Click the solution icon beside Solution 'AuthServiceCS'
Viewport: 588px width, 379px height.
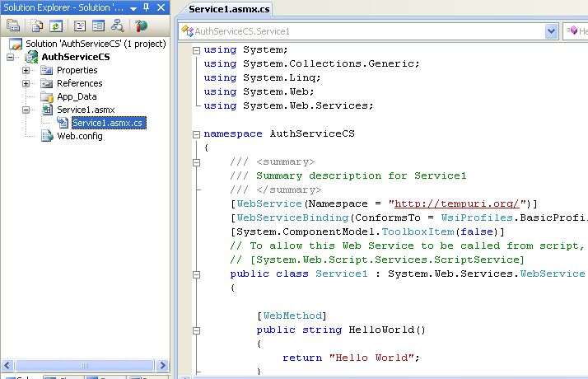(x=16, y=44)
